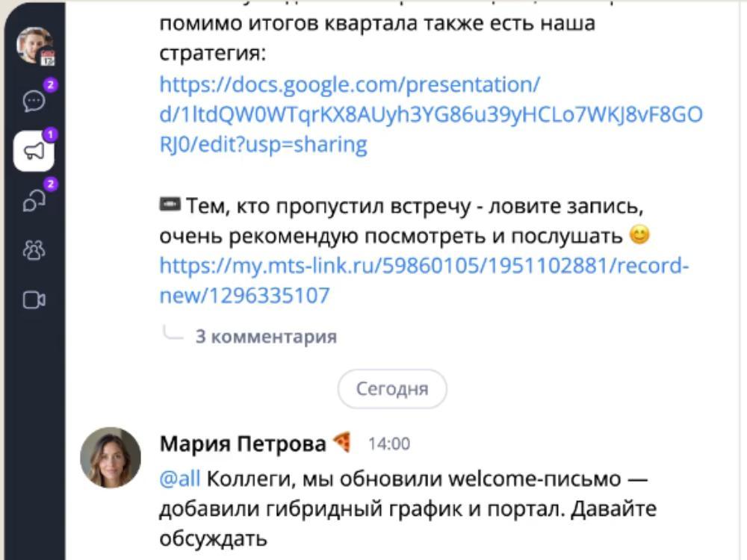The width and height of the screenshot is (747, 560).
Task: Open the chats speech bubble icon
Action: coord(34,101)
